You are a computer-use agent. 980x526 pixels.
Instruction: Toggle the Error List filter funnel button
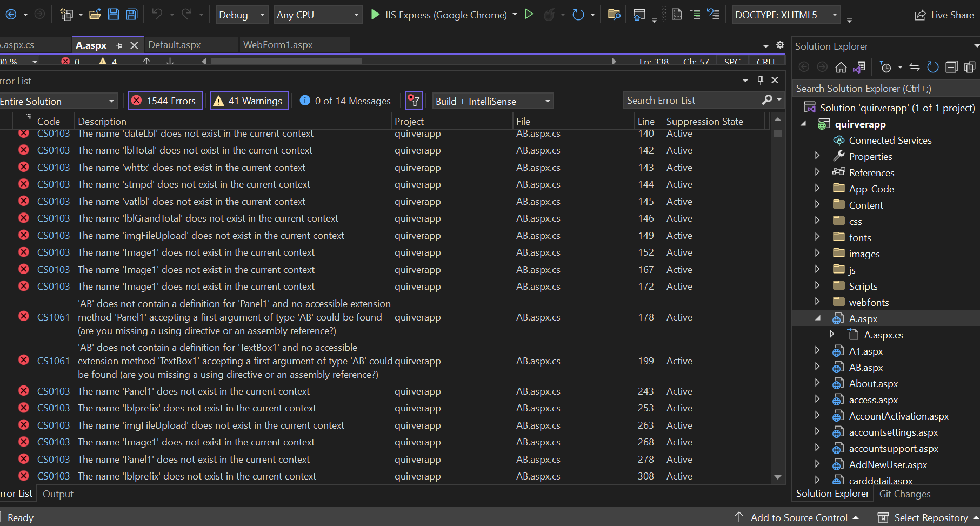click(x=414, y=101)
